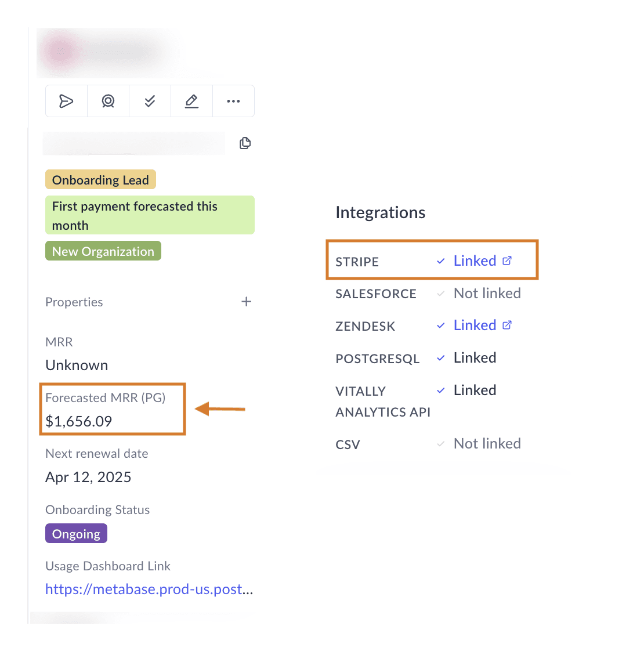Copy the account name with the copy icon
This screenshot has width=644, height=651.
coord(245,143)
